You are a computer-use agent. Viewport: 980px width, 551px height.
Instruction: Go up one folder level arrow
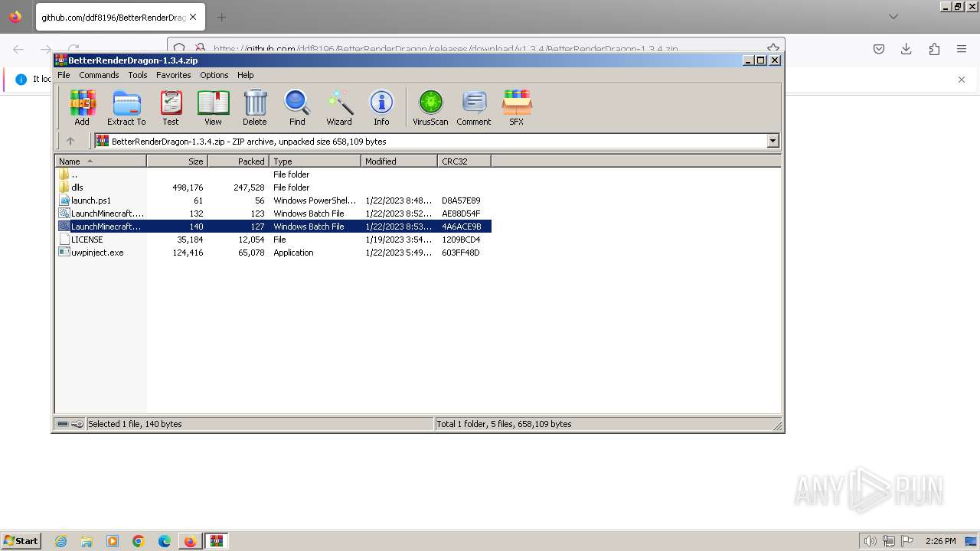[70, 141]
